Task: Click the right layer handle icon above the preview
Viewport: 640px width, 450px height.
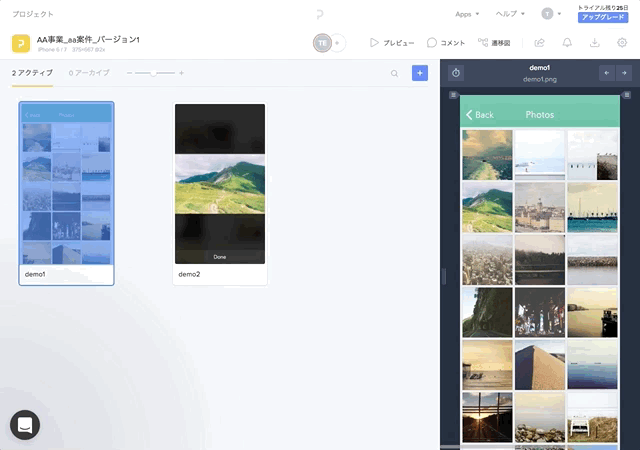Action: pos(627,95)
